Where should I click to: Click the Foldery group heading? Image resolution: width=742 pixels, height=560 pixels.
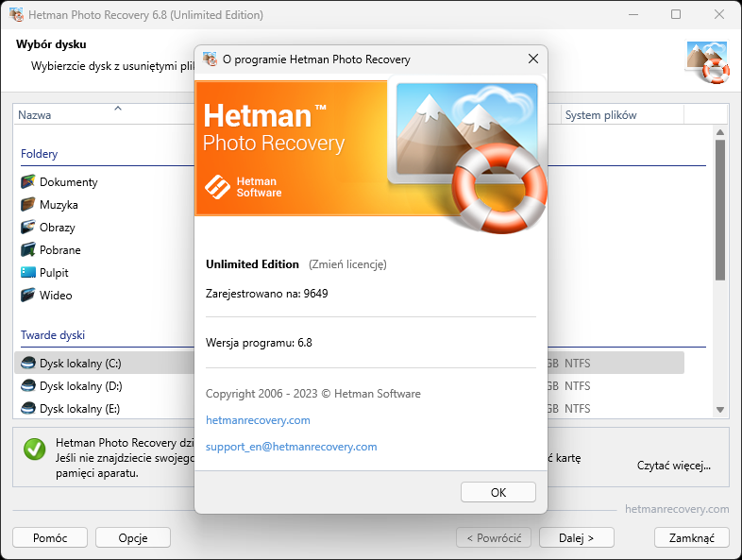[40, 154]
